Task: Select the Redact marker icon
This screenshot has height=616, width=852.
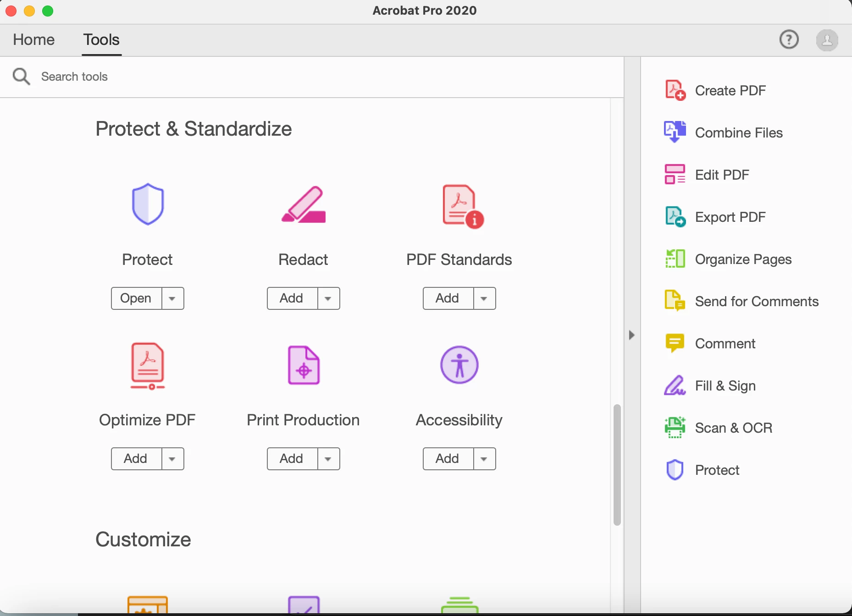Action: point(304,205)
